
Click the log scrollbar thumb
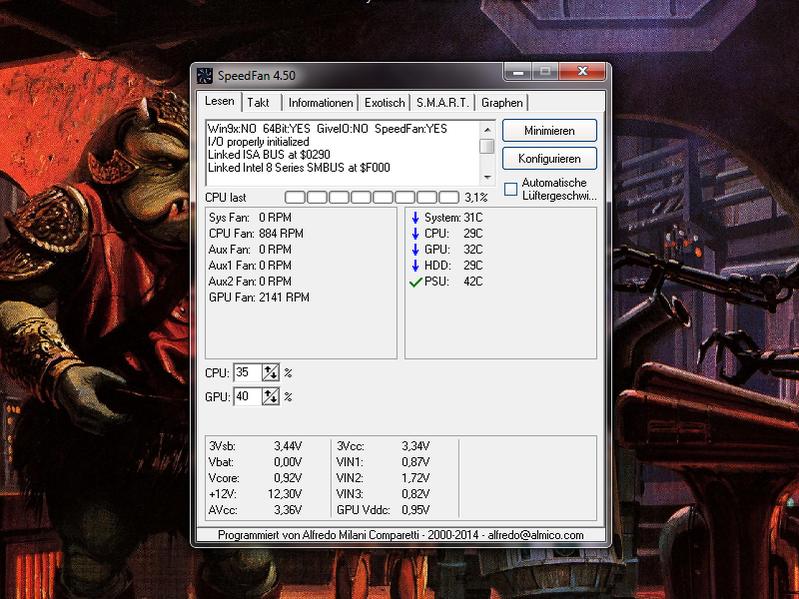[x=487, y=146]
